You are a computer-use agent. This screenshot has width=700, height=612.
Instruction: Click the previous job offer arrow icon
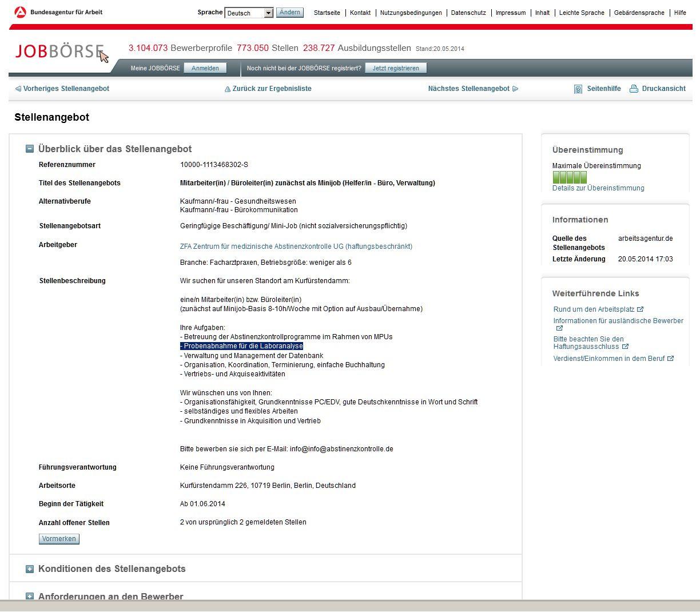coord(18,89)
